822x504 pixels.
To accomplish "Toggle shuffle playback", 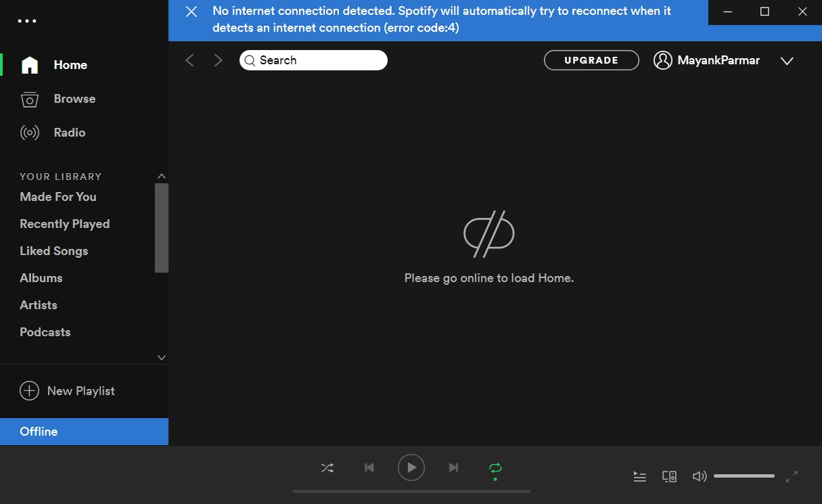I will click(x=327, y=467).
